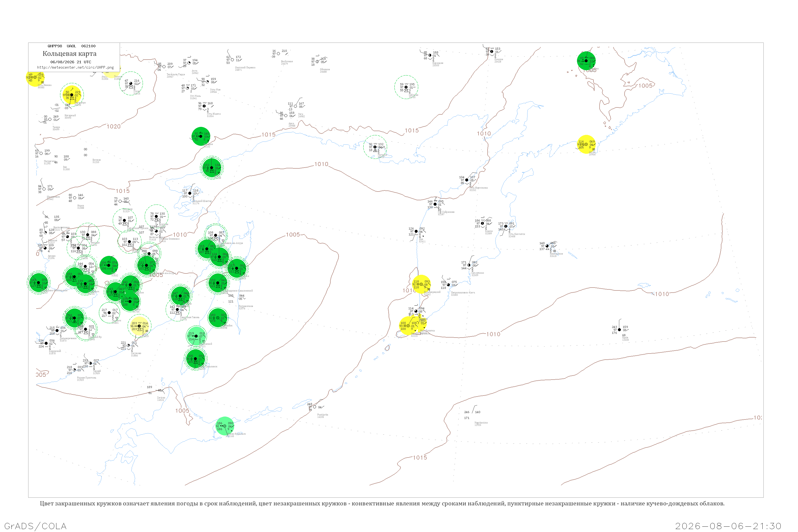Select the Никольское station cloud symbol
Image resolution: width=798 pixels, height=532 pixels.
pos(547,246)
